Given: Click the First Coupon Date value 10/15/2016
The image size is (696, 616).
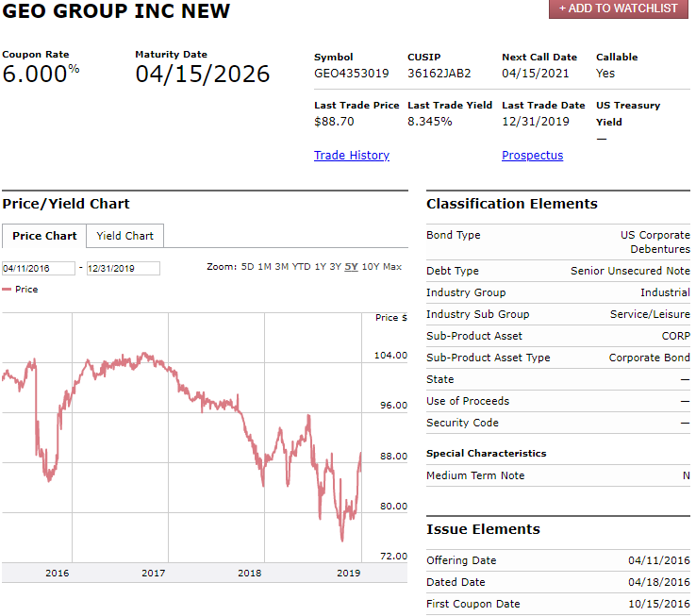Looking at the screenshot, I should tap(659, 604).
